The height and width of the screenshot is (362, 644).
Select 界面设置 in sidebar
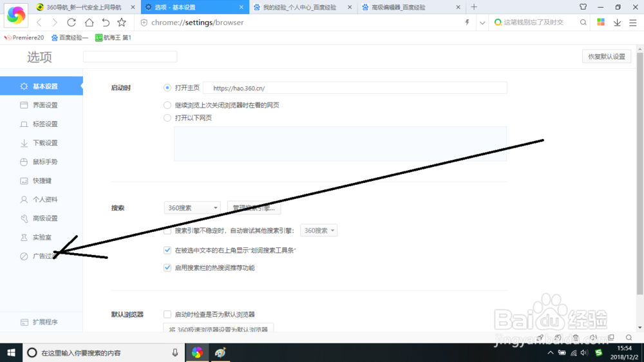coord(41,105)
